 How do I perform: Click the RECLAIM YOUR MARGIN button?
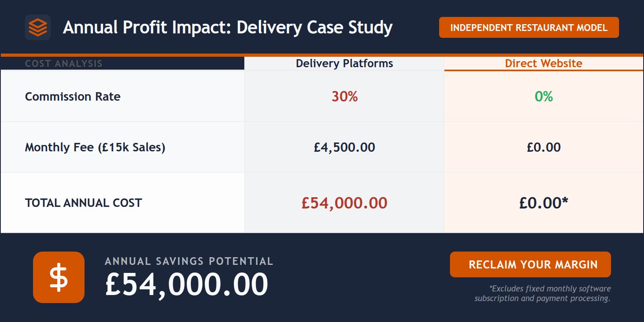click(x=530, y=264)
